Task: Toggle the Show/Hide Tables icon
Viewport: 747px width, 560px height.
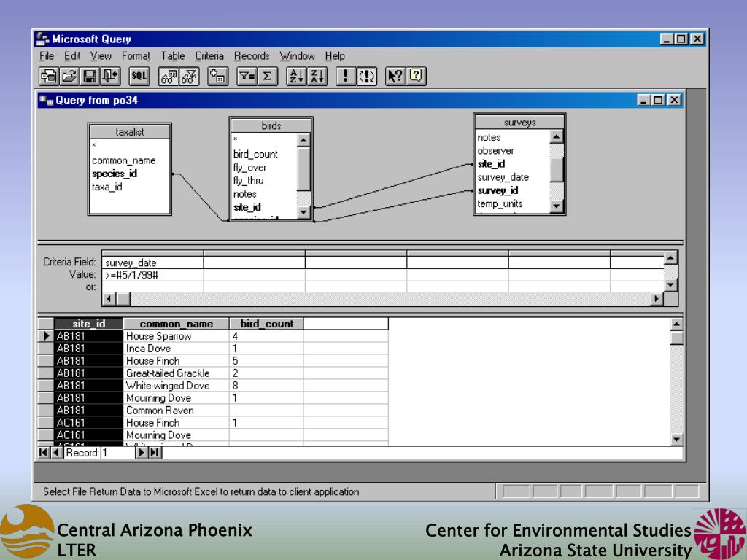Action: pos(169,76)
